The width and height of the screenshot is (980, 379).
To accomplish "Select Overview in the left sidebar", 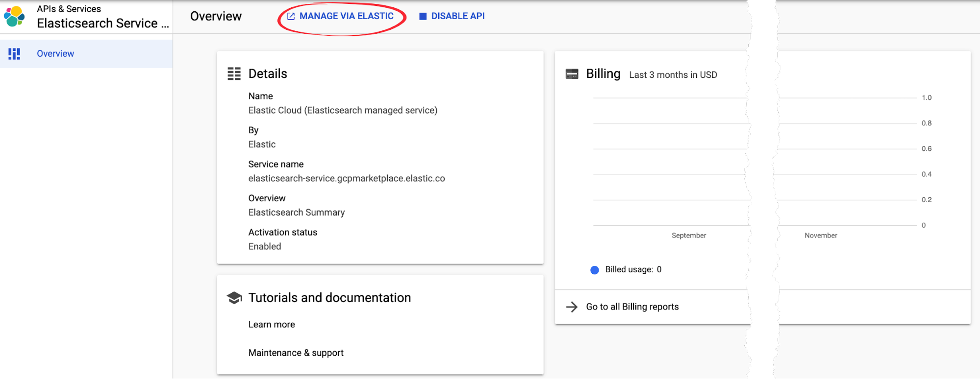I will [86, 54].
